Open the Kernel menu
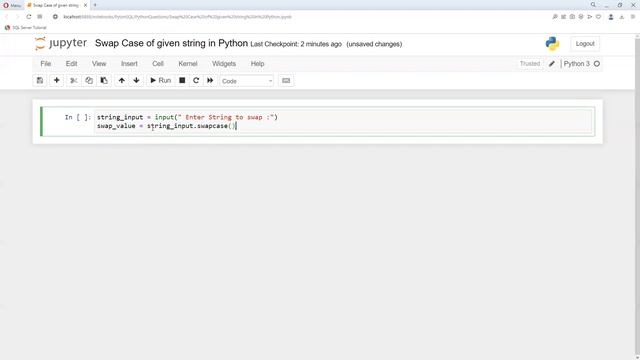 click(x=188, y=64)
